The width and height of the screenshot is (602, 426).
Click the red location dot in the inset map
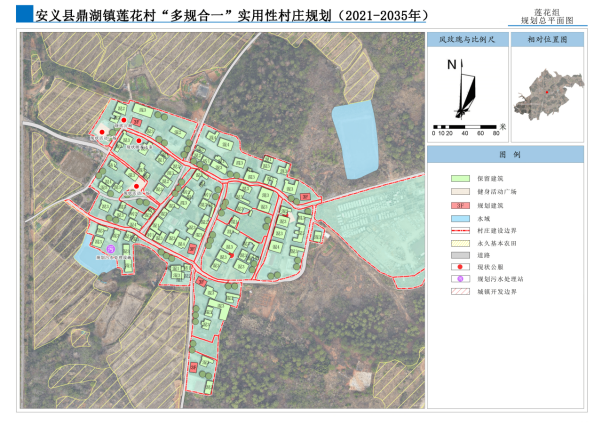click(546, 93)
